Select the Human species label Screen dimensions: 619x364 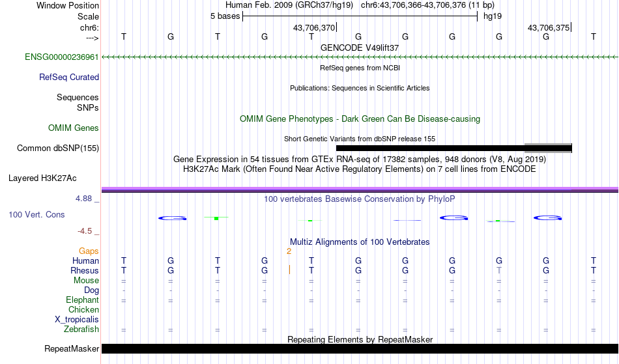click(85, 260)
